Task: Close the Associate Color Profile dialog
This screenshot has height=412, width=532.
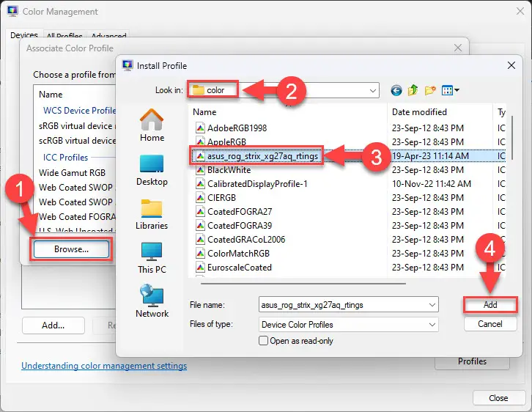Action: [458, 48]
